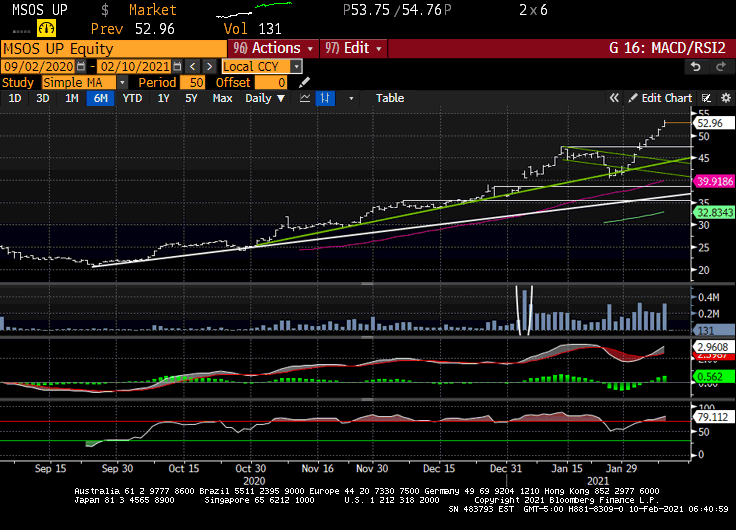Viewport: 736px width, 530px height.
Task: Click the G 16: MACD/RSI2 chart title
Action: pos(667,48)
